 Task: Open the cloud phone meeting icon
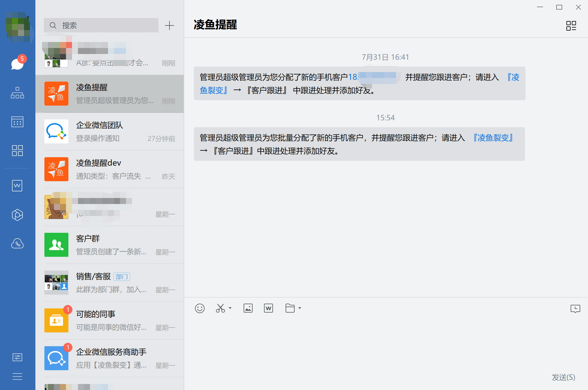17,244
